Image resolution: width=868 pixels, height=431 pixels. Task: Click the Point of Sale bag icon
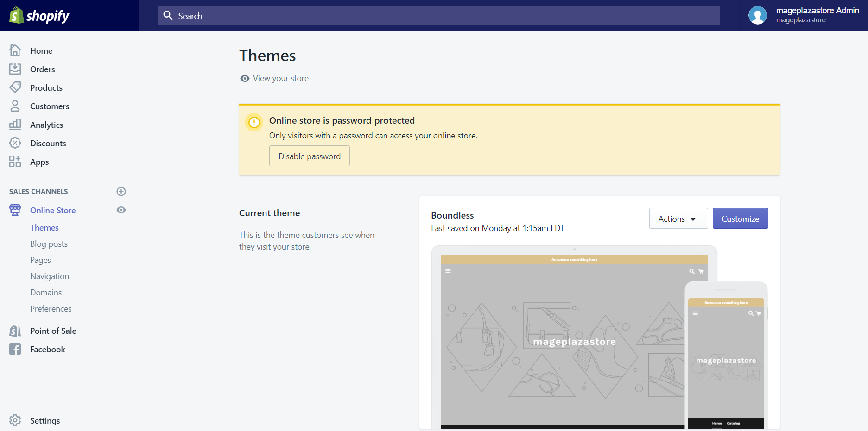point(15,331)
